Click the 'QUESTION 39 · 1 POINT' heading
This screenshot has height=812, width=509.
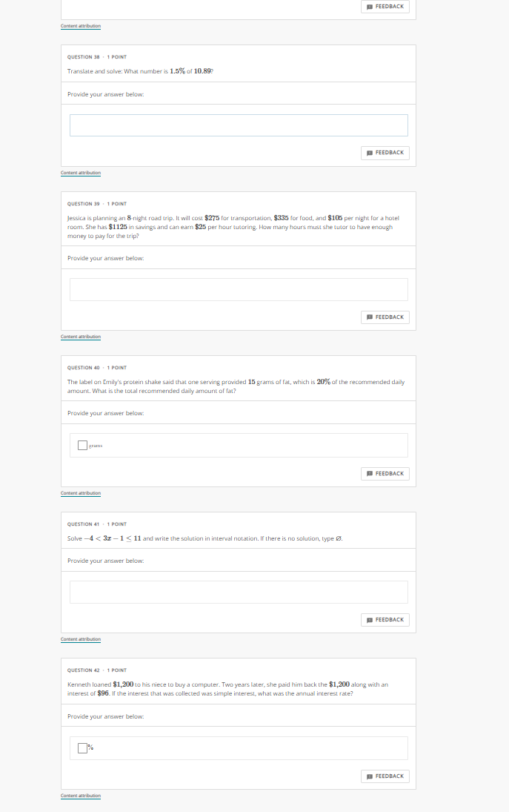pos(97,203)
